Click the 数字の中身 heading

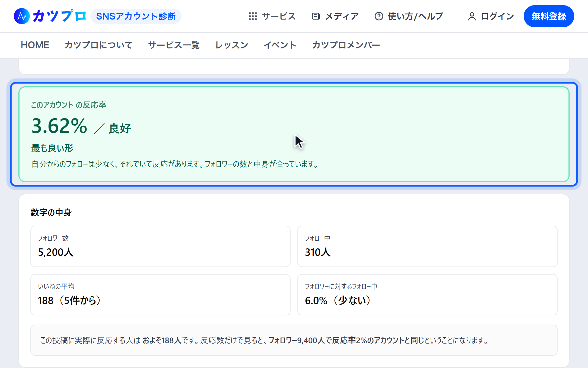51,212
